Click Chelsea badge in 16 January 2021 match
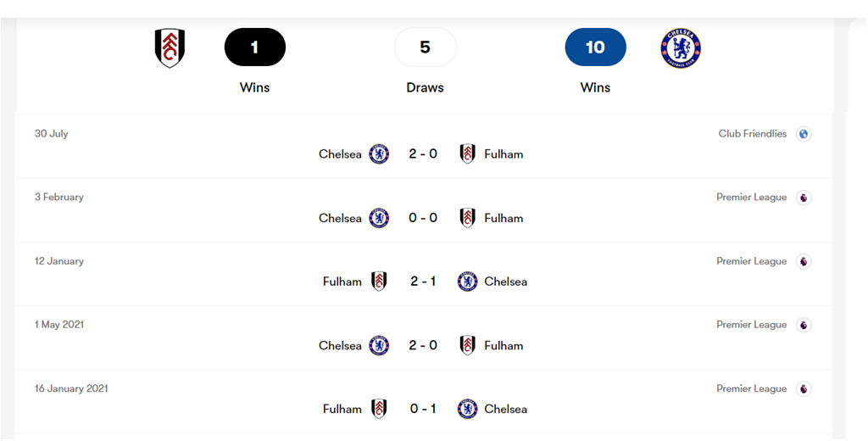Viewport: 868px width, 441px height. [x=467, y=409]
